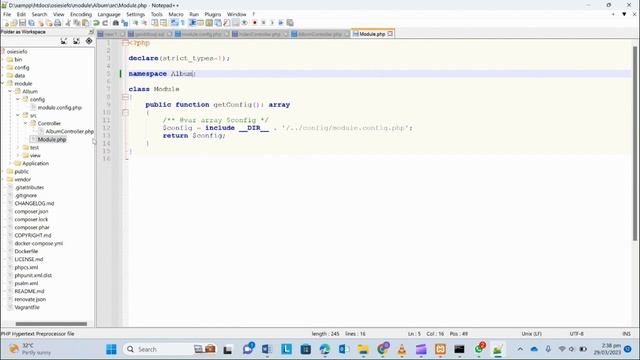This screenshot has width=640, height=360.
Task: Click the New file toolbar icon
Action: (6, 23)
